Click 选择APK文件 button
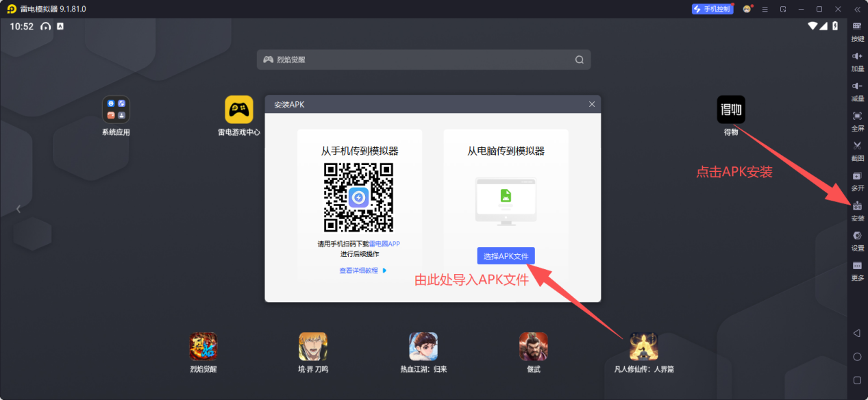 (506, 256)
